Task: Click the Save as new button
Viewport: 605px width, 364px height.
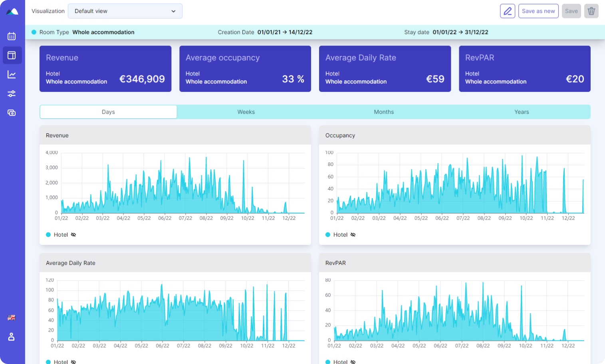Action: click(x=538, y=11)
